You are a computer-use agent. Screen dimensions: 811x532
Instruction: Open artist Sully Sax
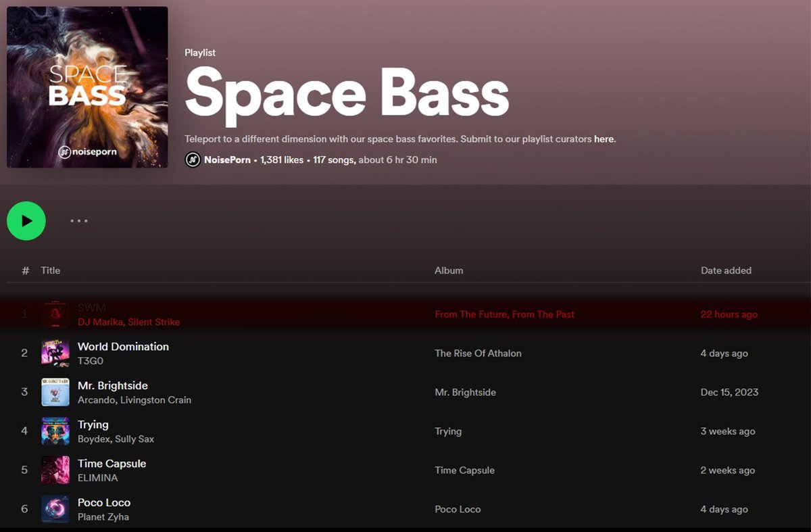point(134,439)
